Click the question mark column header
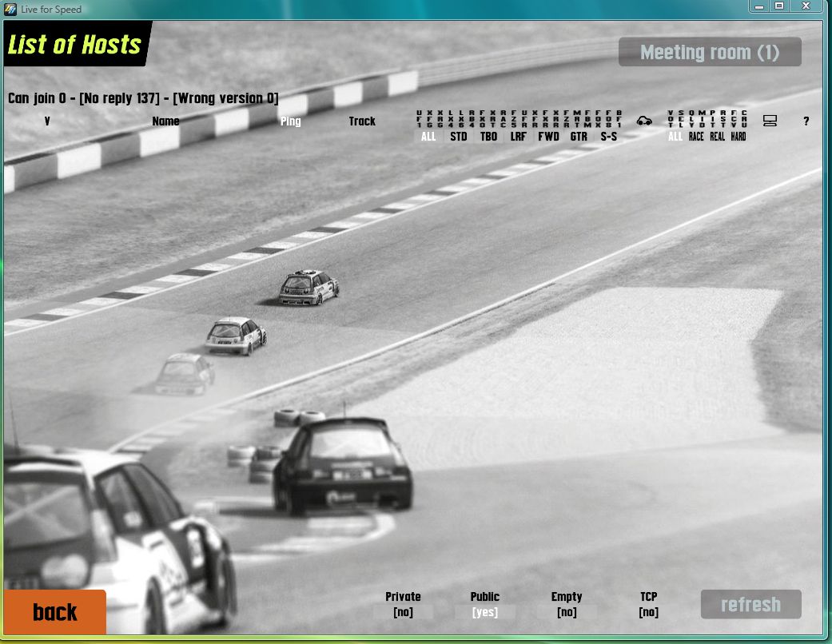The height and width of the screenshot is (644, 832). [806, 121]
